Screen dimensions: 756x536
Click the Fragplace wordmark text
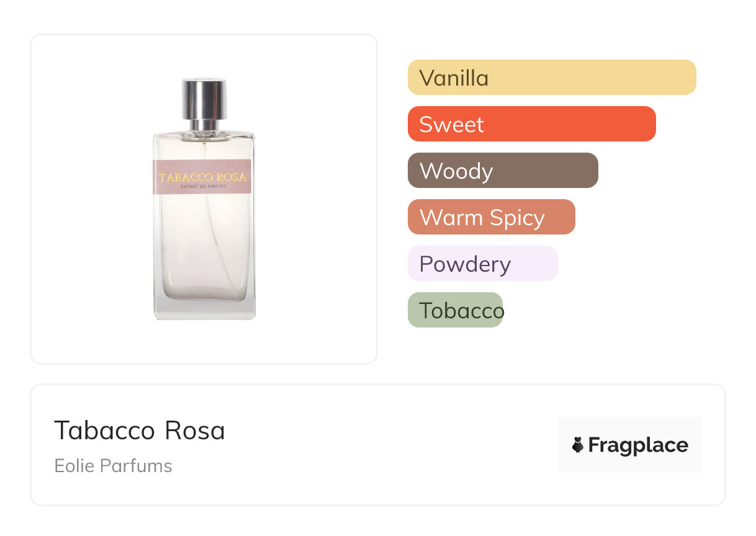click(637, 445)
